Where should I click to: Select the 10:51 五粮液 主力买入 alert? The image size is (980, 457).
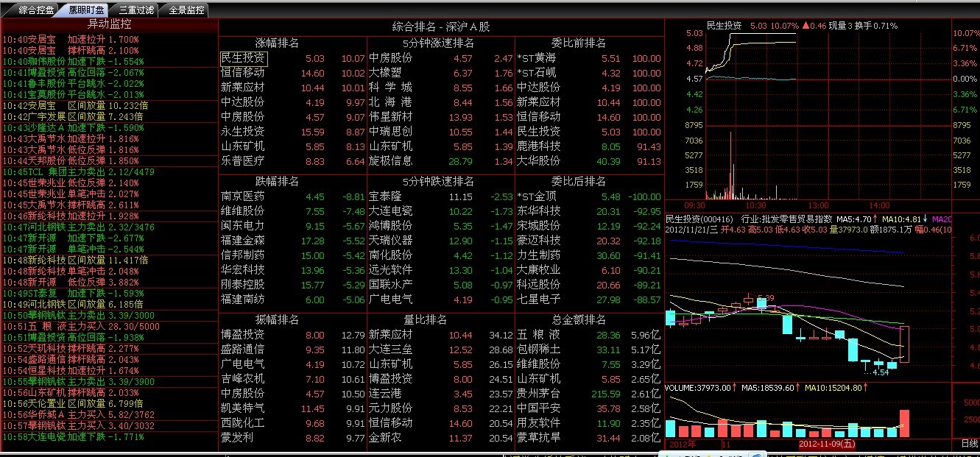[x=81, y=326]
